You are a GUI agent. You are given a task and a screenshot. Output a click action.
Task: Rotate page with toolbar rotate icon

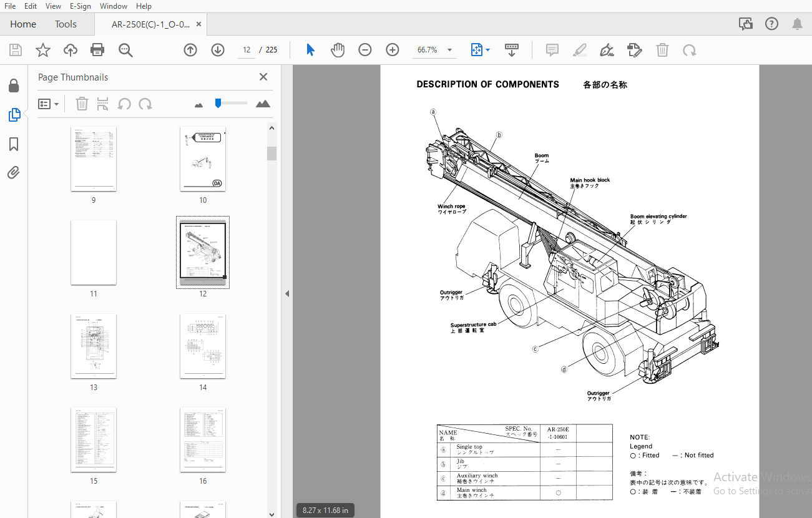[690, 50]
